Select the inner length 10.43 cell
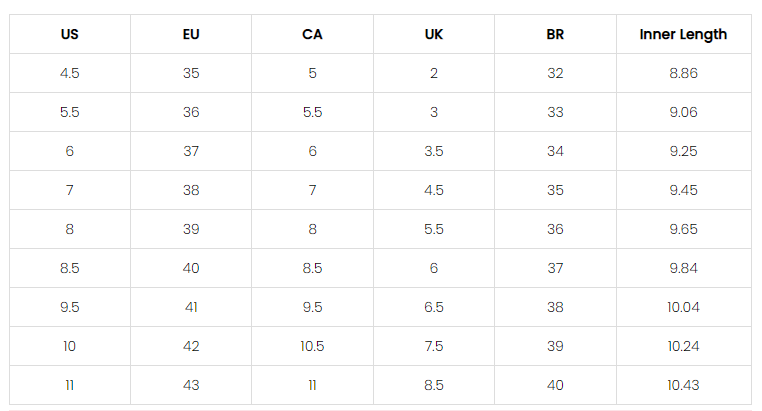The image size is (762, 411). coord(683,385)
